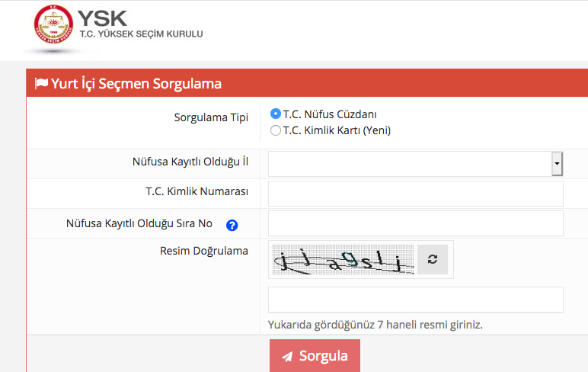Select the T.C. Kimlik Kartı (Yeni) radio button
Screen dimensions: 588x372
point(276,130)
